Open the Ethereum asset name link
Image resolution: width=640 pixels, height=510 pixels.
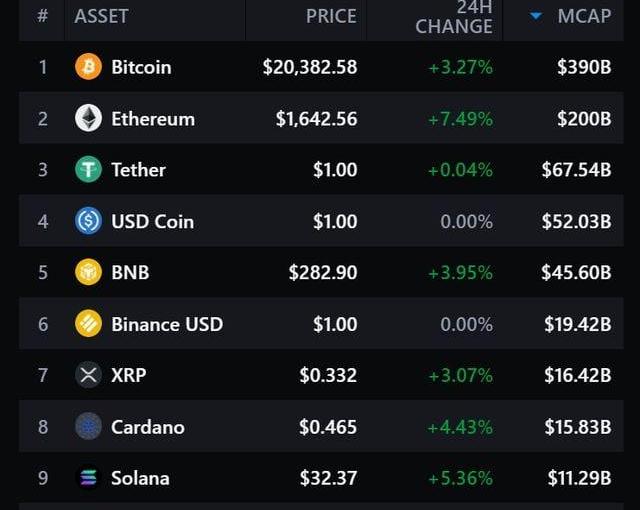pos(153,119)
